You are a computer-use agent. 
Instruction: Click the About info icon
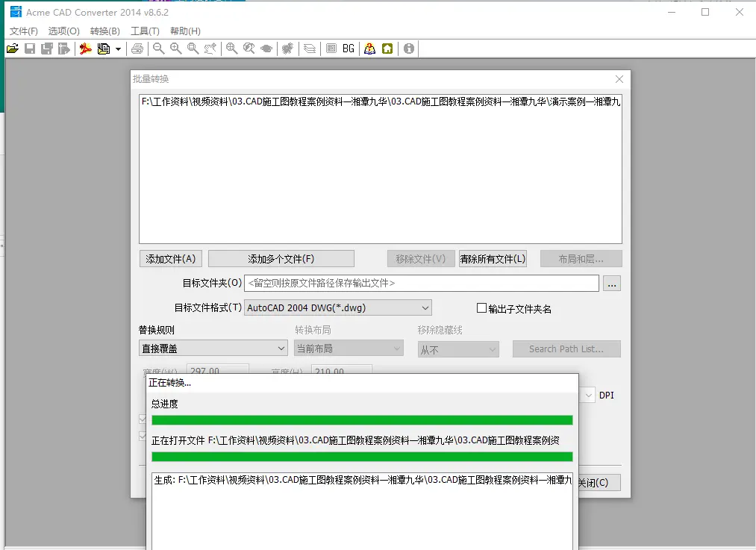[x=409, y=49]
